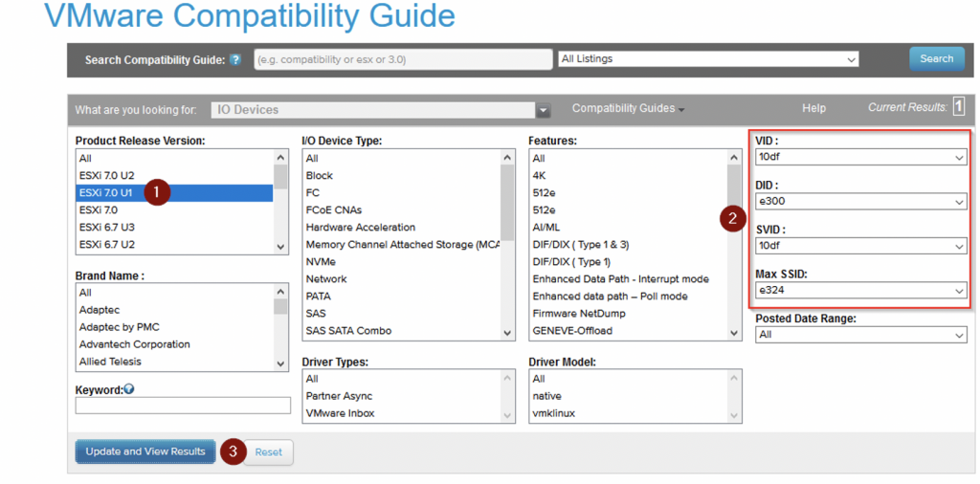The width and height of the screenshot is (980, 484).
Task: Select FC I/O device type
Action: [x=401, y=193]
